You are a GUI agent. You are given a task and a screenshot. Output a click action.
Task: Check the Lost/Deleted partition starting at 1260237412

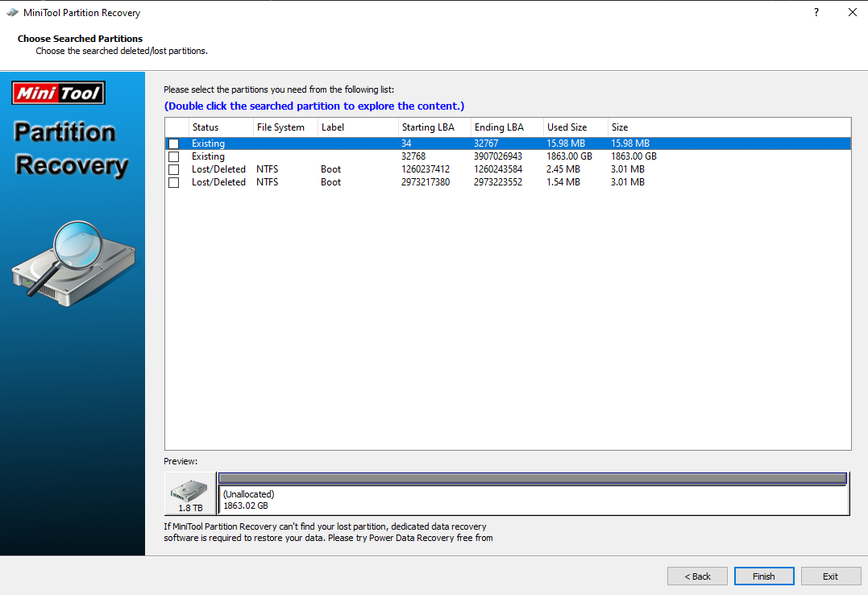coord(174,169)
